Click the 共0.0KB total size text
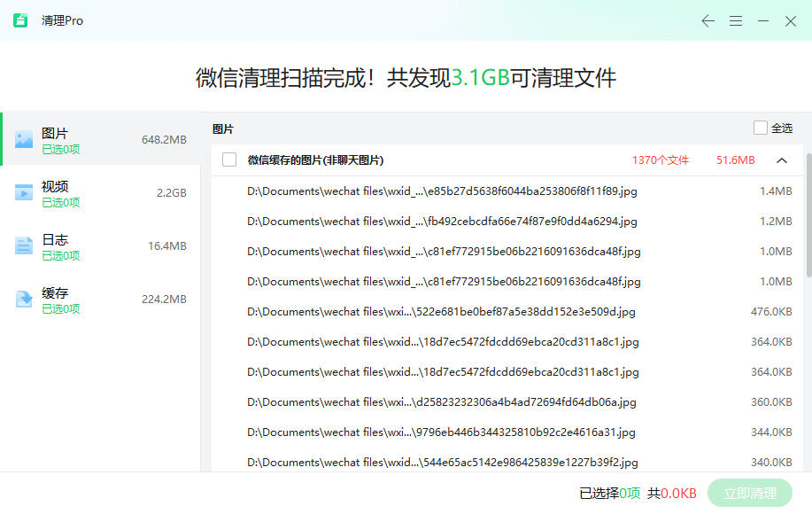The height and width of the screenshot is (514, 812). click(x=672, y=494)
